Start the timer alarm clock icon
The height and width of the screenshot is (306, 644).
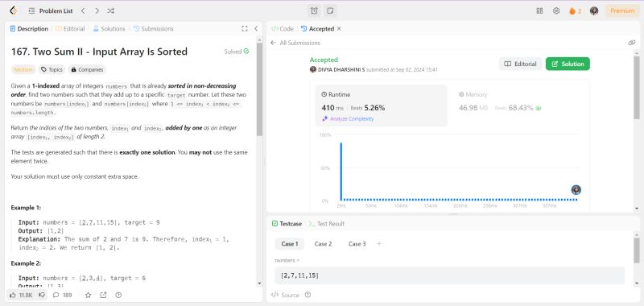click(x=314, y=11)
